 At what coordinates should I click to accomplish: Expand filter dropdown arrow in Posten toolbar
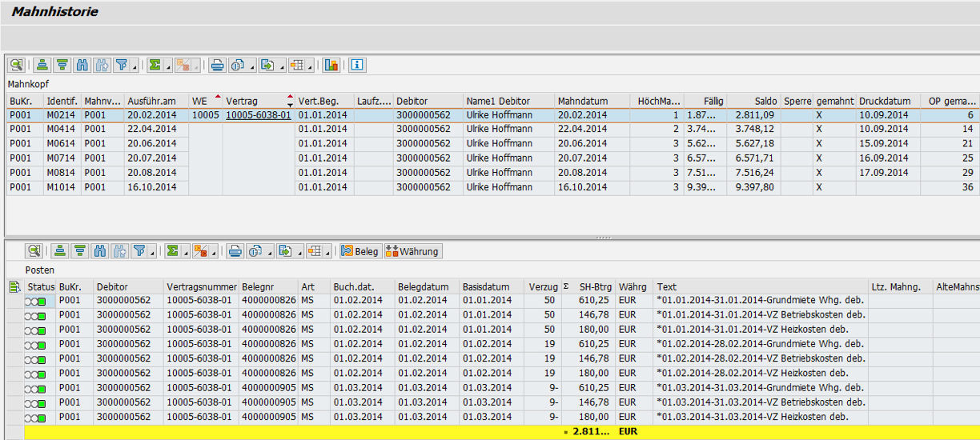(152, 252)
